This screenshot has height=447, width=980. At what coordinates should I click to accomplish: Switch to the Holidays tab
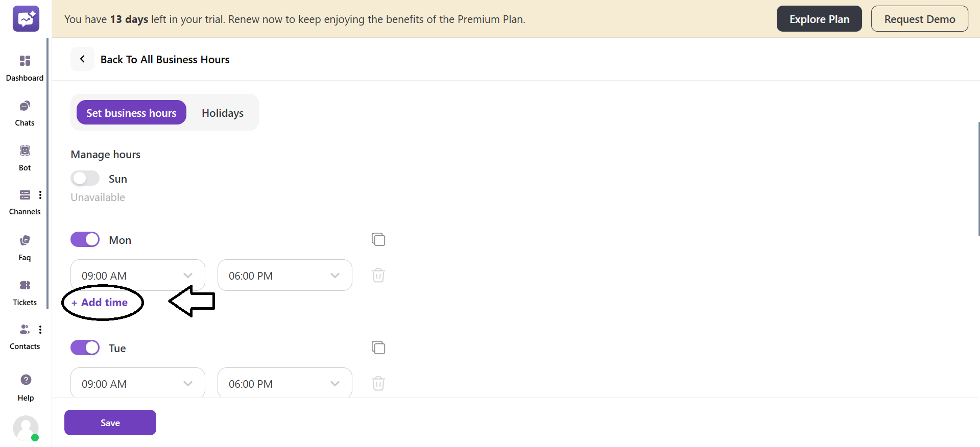click(x=222, y=113)
